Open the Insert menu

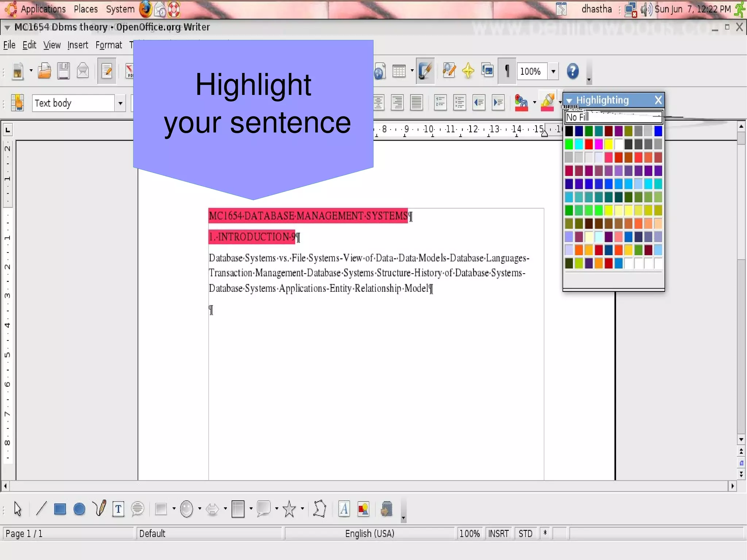pyautogui.click(x=78, y=45)
